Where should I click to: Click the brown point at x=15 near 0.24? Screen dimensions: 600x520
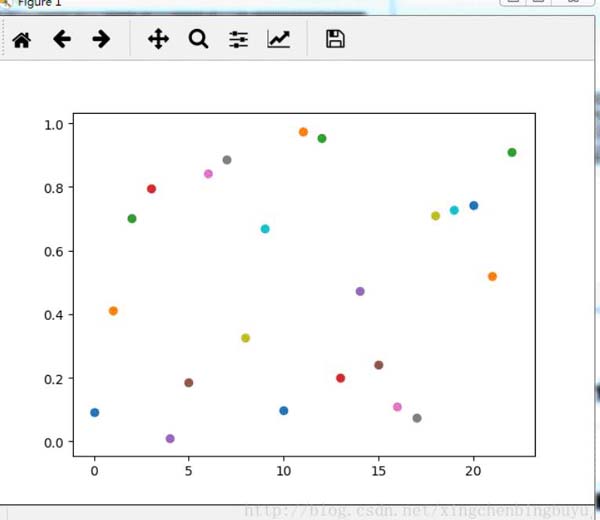[x=378, y=365]
